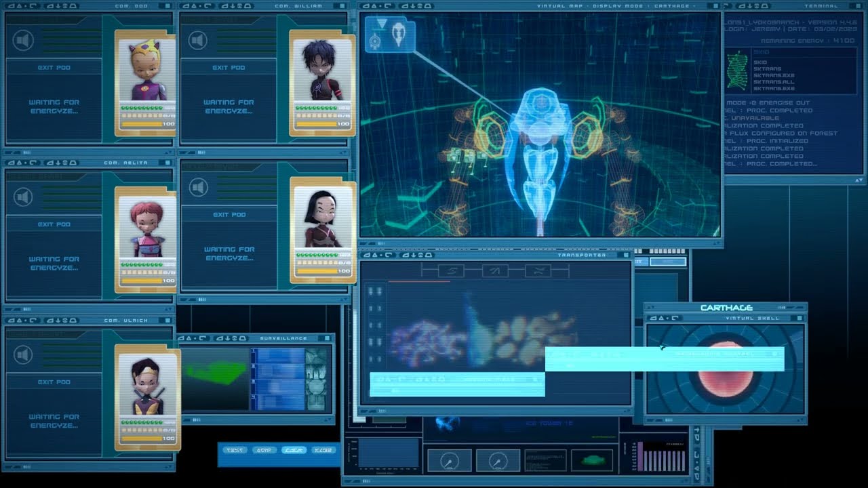The image size is (868, 488).
Task: Click middle icon atop the Transporter window
Action: (x=494, y=271)
